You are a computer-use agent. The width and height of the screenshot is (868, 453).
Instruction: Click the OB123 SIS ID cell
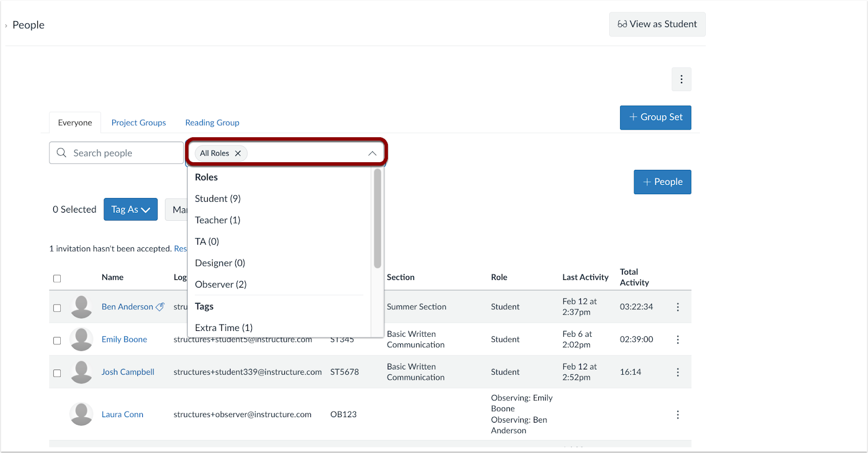point(343,414)
